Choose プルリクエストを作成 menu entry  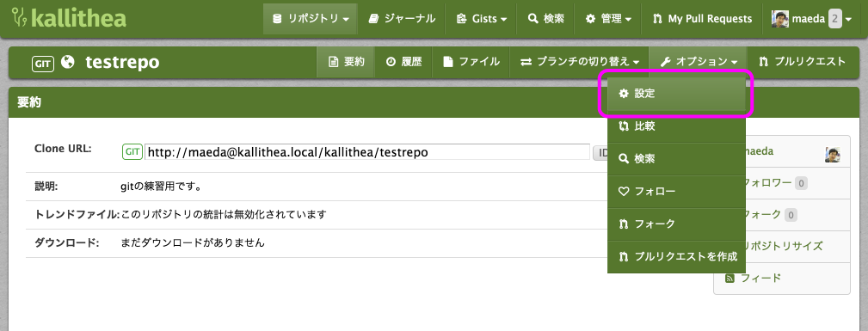tap(676, 257)
